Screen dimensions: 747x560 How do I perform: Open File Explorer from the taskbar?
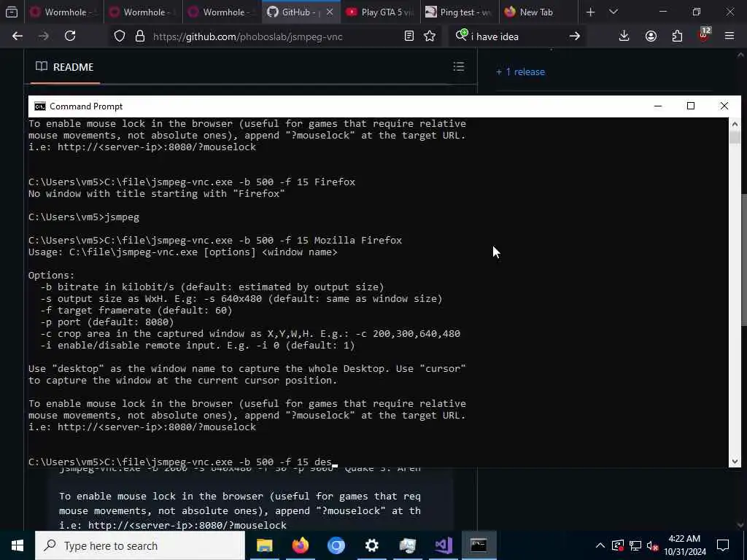[x=264, y=545]
